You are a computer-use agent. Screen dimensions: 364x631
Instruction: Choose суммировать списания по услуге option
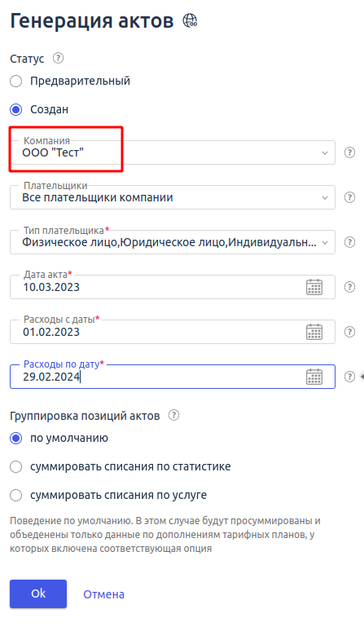[x=16, y=496]
